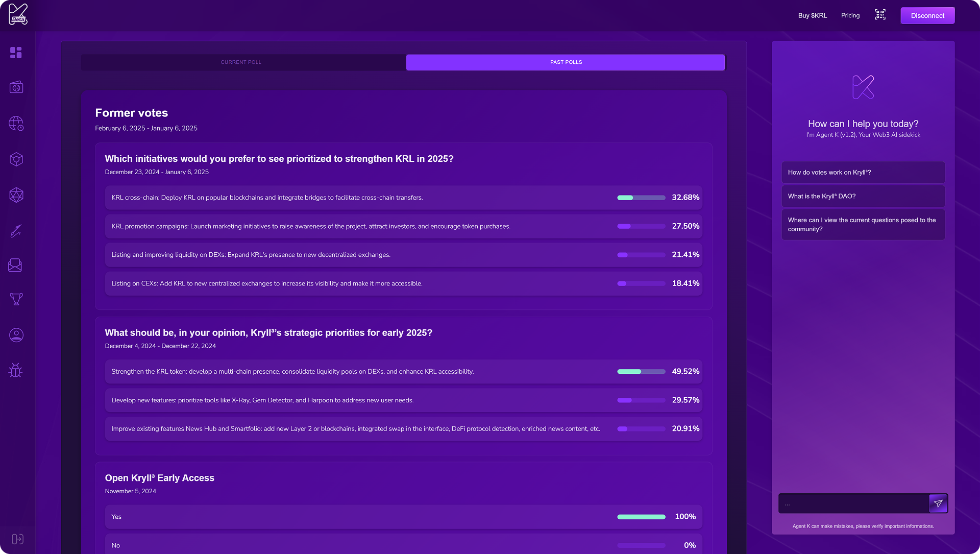Choose 'How do votes work on Kryll³?' suggestion

coord(863,173)
